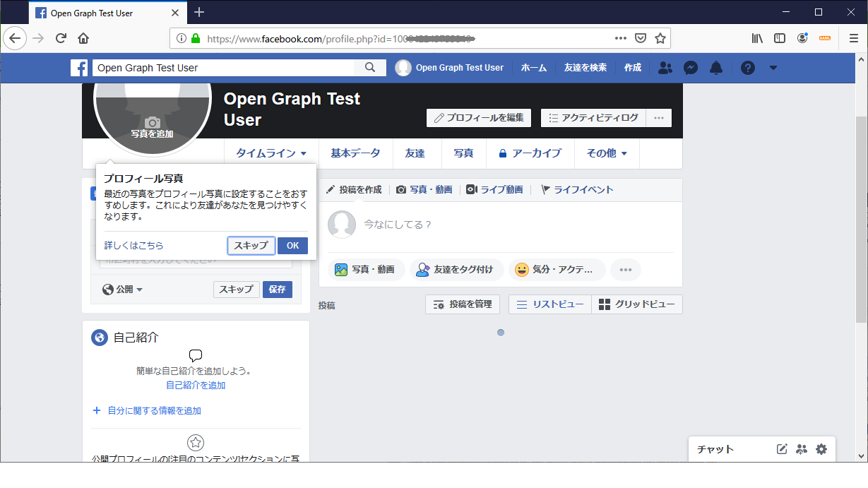Click the プロフィールを編集 button
The width and height of the screenshot is (868, 488).
pyautogui.click(x=478, y=118)
